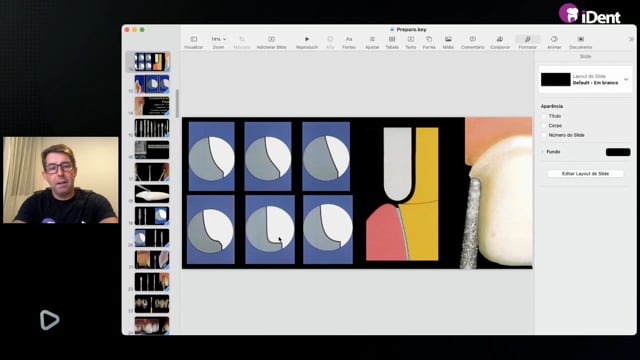Add a comment with Comentário

473,42
